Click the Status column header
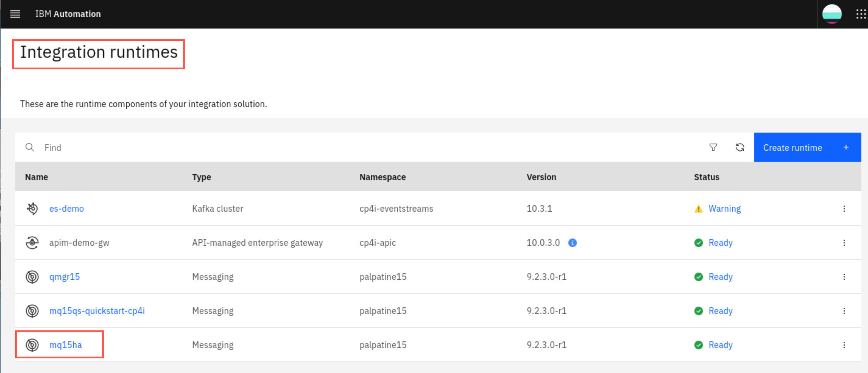 click(x=707, y=177)
